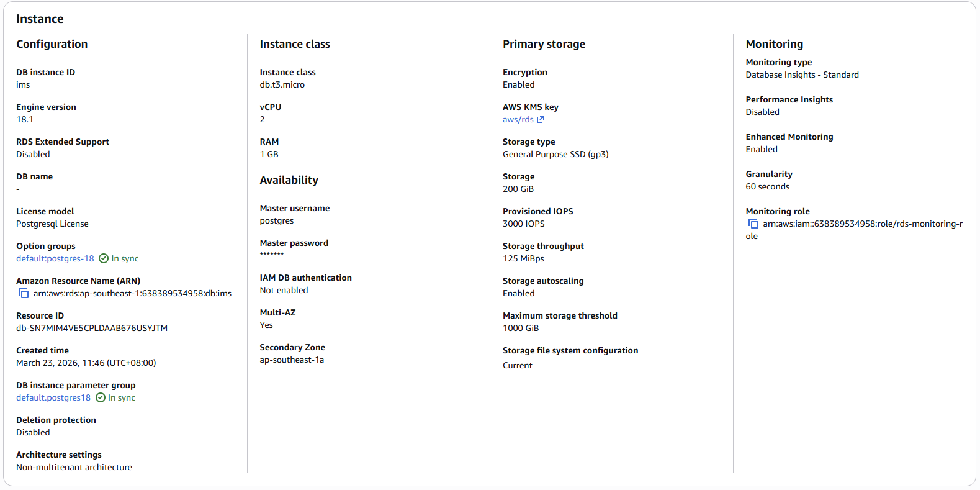Click the external link icon next to aws/rds

point(539,119)
